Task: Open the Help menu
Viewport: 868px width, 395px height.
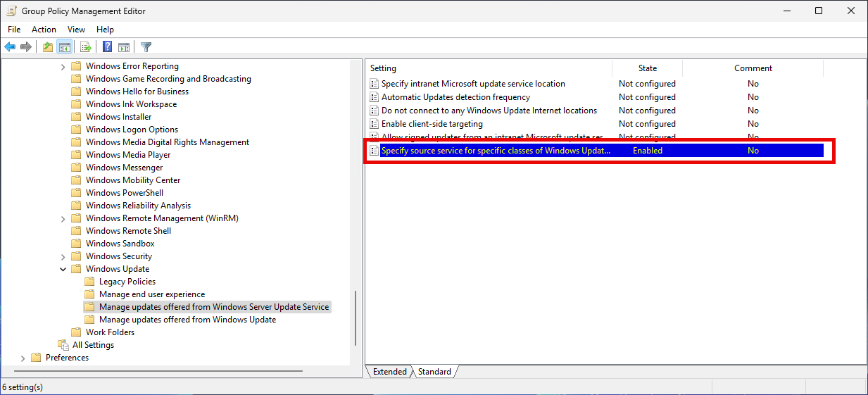Action: 105,30
